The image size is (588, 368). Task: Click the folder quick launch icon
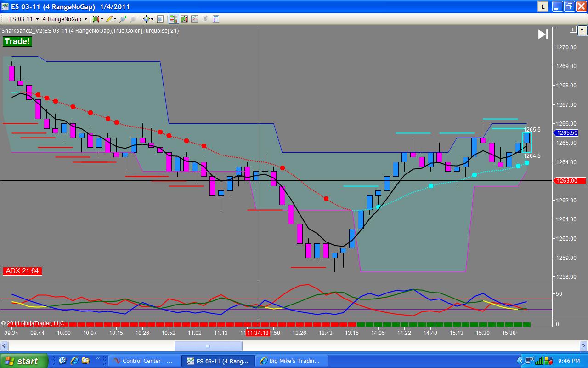click(85, 361)
